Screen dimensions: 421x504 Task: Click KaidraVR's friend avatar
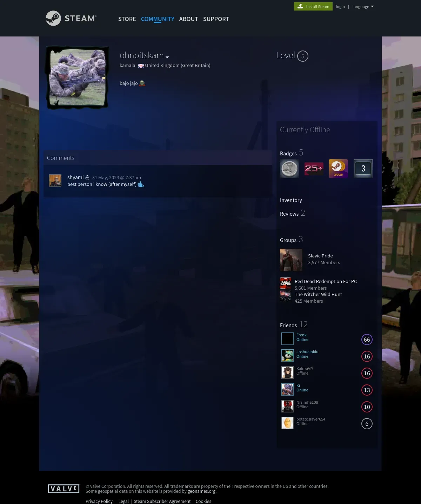pyautogui.click(x=288, y=372)
